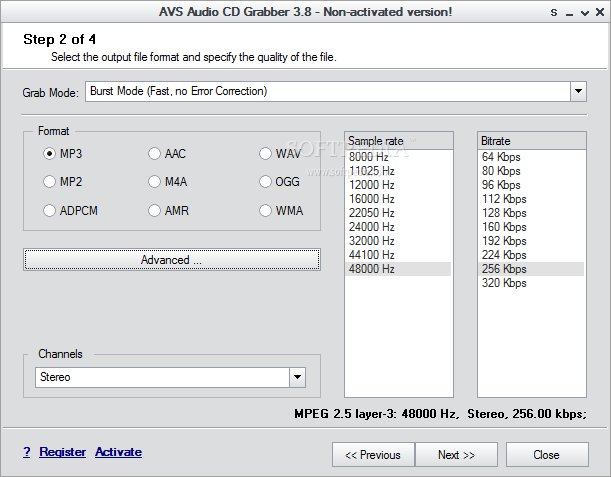Pick 256 Kbps bitrate
This screenshot has height=477, width=611.
[x=531, y=269]
